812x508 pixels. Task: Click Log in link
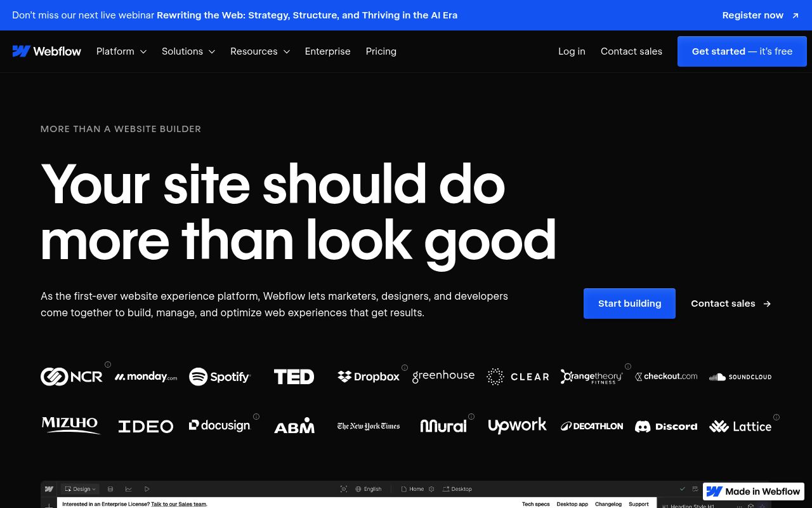click(572, 51)
